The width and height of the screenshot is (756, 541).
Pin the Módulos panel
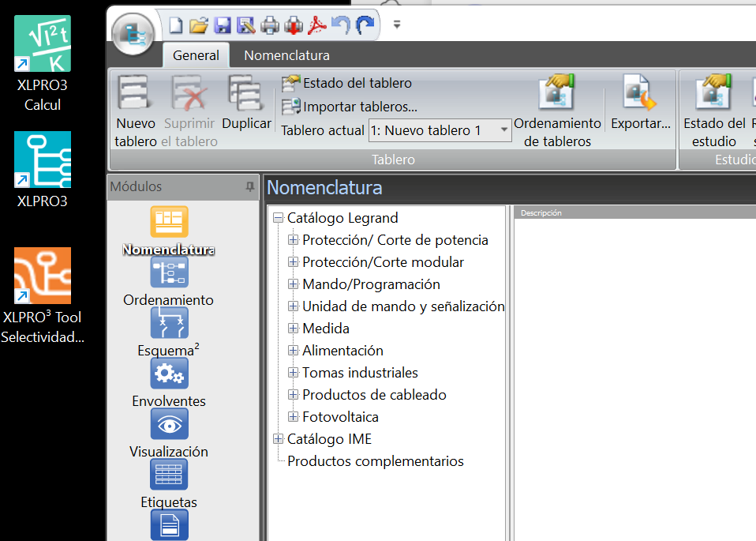click(249, 186)
